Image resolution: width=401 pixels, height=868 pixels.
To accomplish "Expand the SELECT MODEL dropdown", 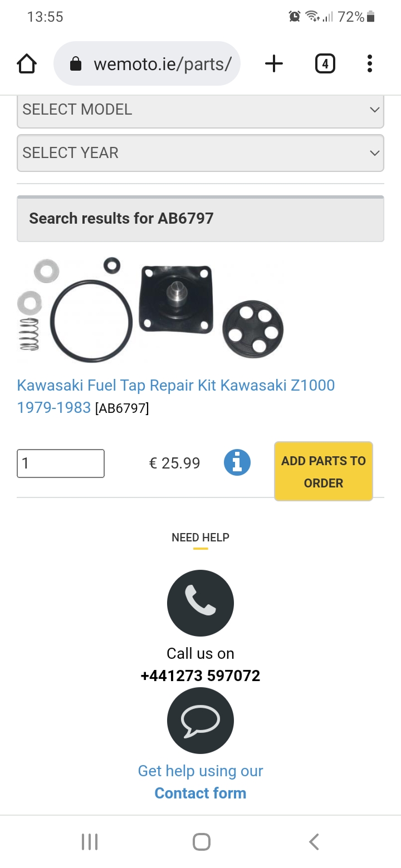I will pyautogui.click(x=200, y=110).
